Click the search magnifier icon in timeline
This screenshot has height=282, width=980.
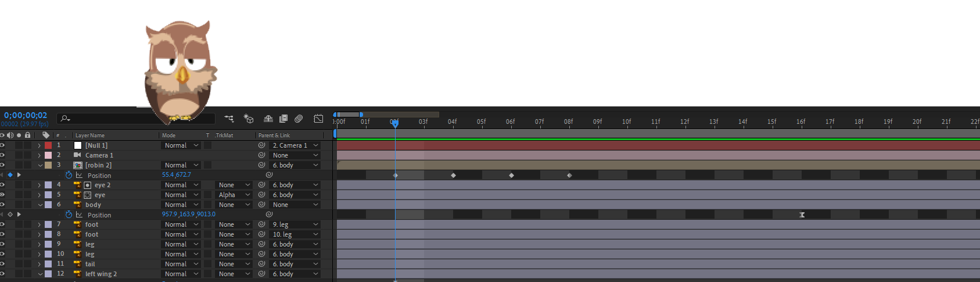coord(65,119)
